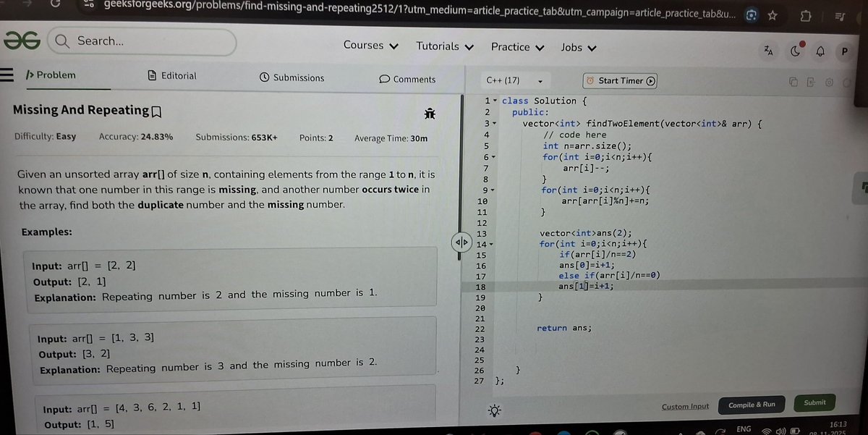Click the taskbar clock showing 16:13

click(x=838, y=424)
